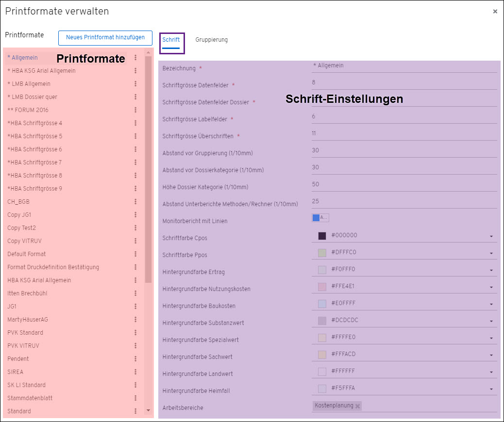Click the Bezeichnung input field
The image size is (504, 422).
404,65
